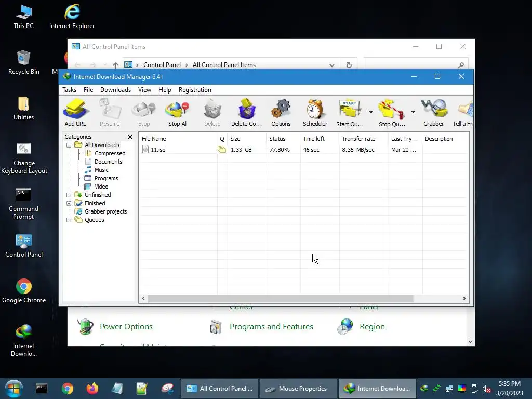This screenshot has height=399, width=532.
Task: Click Control Panel breadcrumb in address bar
Action: 162,65
